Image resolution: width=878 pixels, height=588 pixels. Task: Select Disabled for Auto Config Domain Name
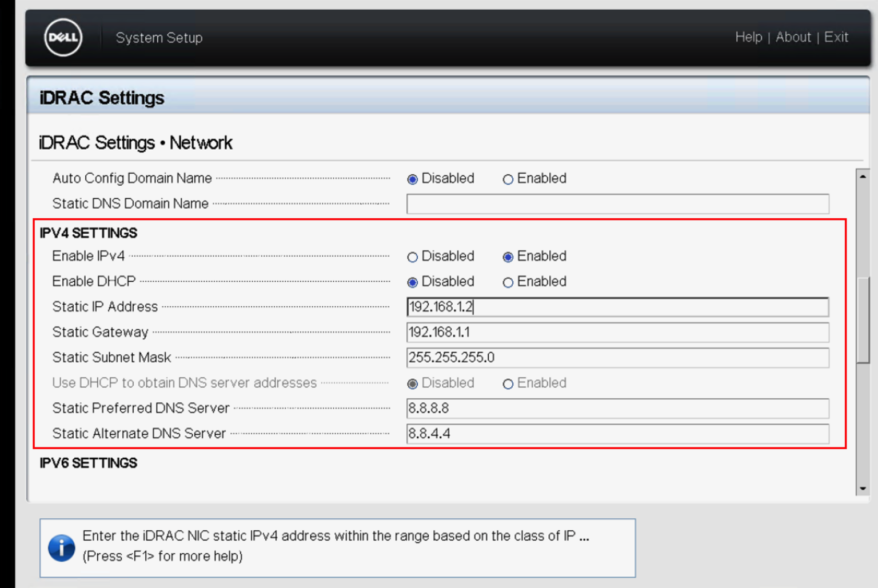click(x=412, y=179)
